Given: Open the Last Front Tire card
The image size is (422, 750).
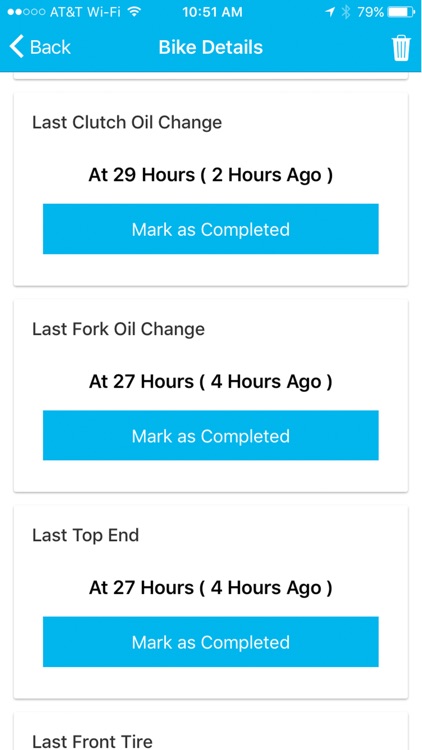Looking at the screenshot, I should point(211,732).
